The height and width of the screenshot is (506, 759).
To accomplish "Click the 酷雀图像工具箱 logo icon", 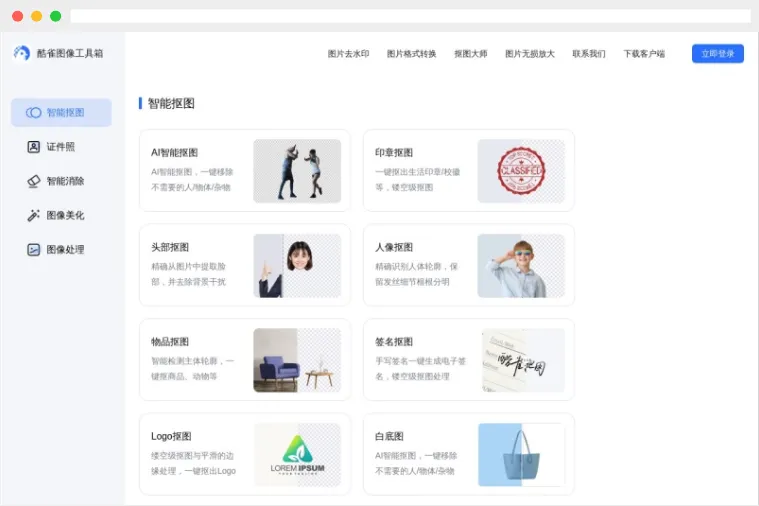I will [22, 53].
